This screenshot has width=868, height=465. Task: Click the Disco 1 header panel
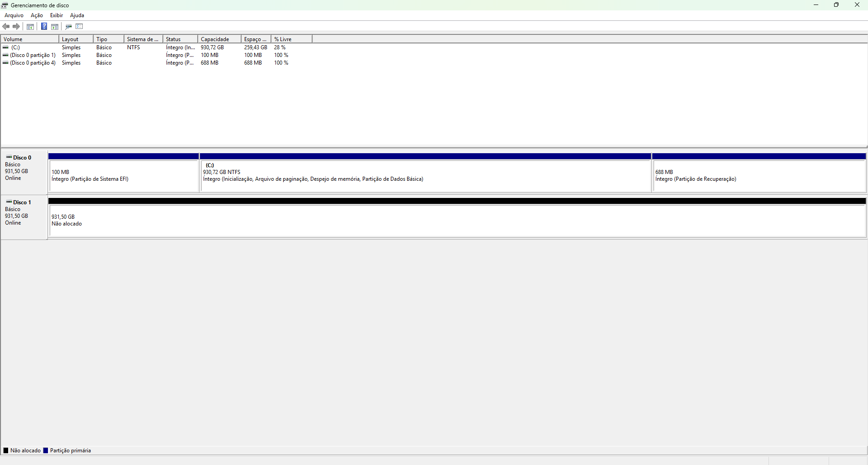(24, 217)
